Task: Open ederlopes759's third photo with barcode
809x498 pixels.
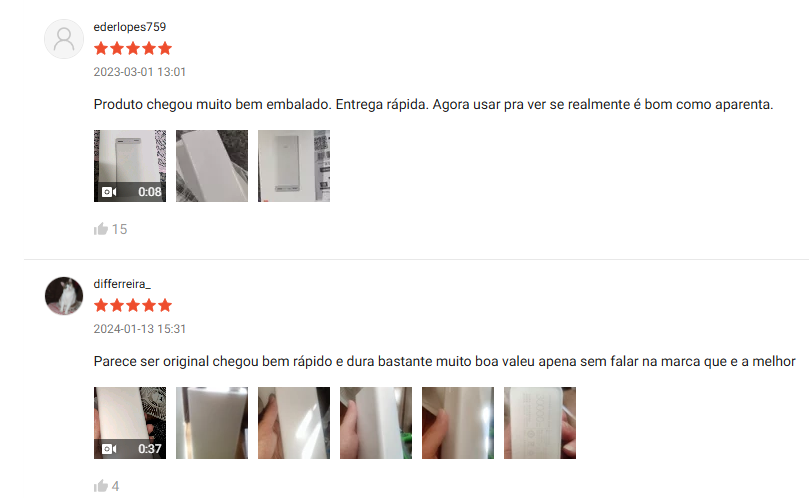Action: coord(294,166)
